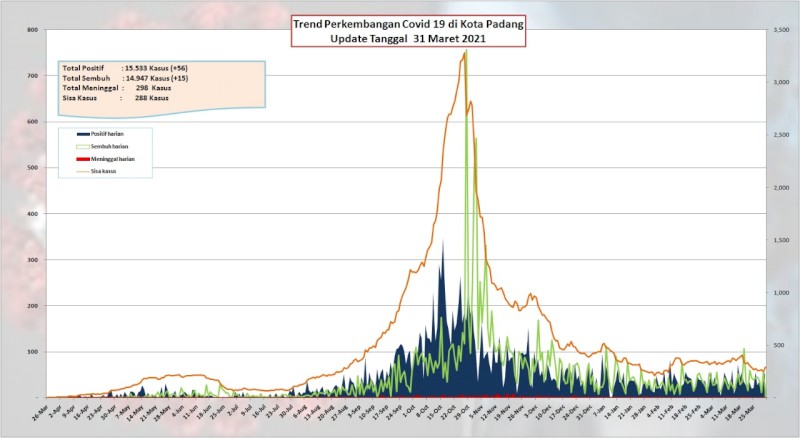The image size is (800, 438).
Task: Click the 400 gridline label on left axis
Action: (x=33, y=214)
